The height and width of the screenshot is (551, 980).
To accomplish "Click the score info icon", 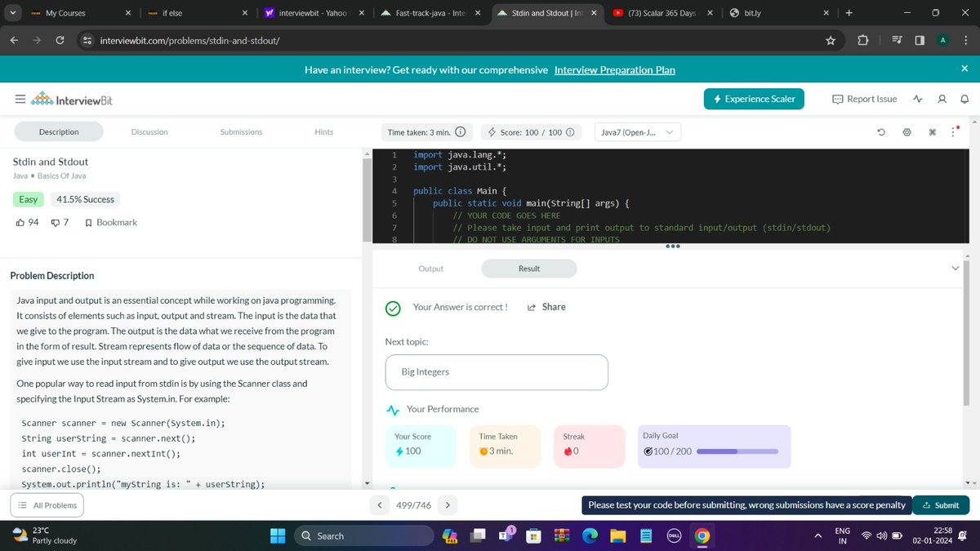I will click(570, 132).
